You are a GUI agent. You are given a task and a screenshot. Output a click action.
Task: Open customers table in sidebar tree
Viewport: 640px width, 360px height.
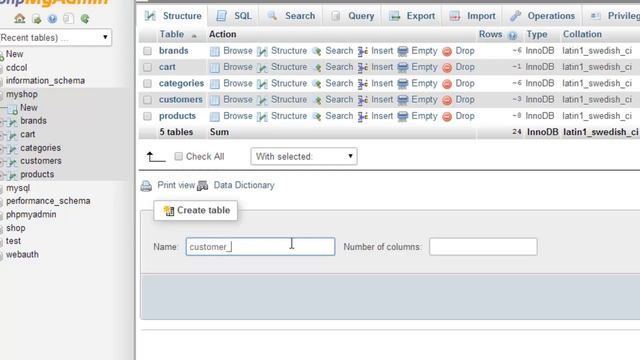pyautogui.click(x=41, y=161)
